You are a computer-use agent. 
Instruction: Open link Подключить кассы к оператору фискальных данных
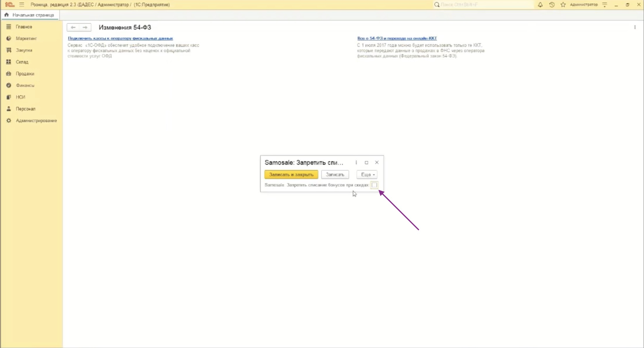[x=120, y=38]
